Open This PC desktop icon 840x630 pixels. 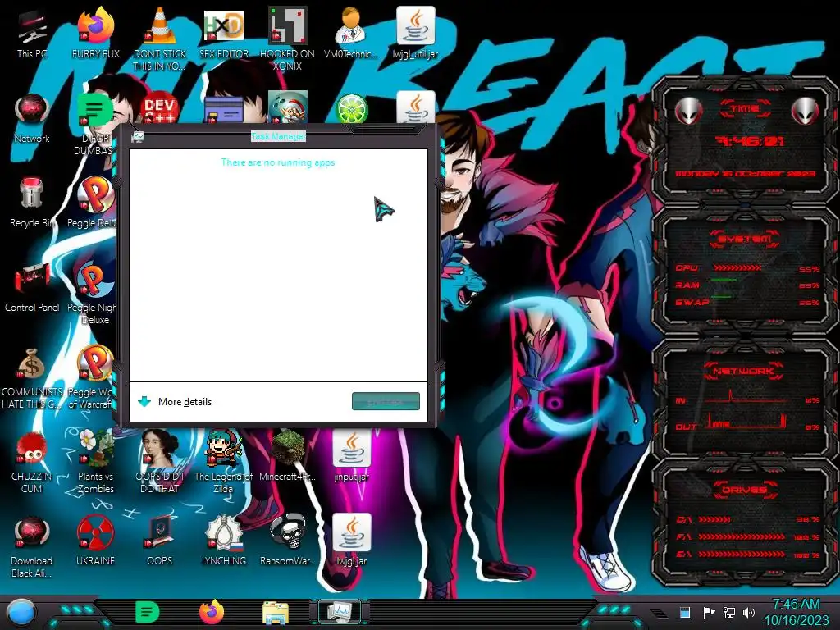click(32, 34)
